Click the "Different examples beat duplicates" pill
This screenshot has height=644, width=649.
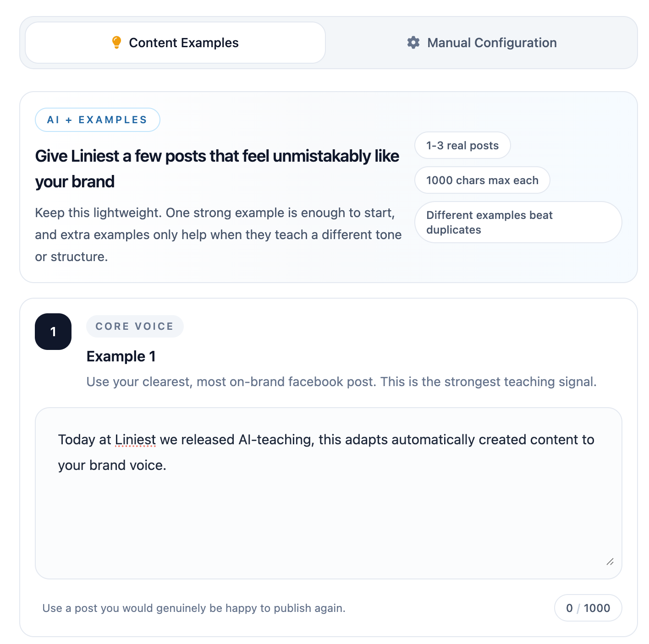point(518,223)
